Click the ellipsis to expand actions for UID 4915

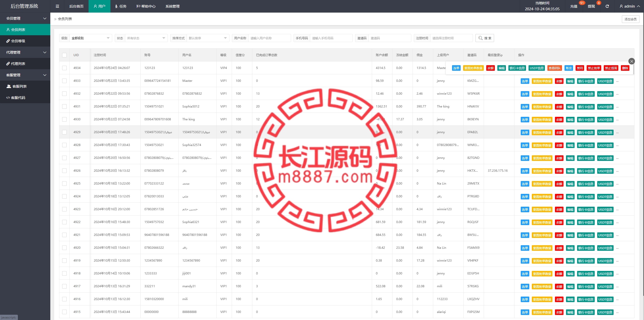(x=617, y=312)
